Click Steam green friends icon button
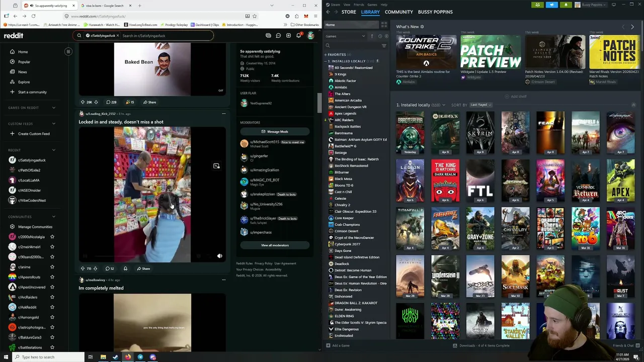644x362 pixels. pyautogui.click(x=538, y=5)
